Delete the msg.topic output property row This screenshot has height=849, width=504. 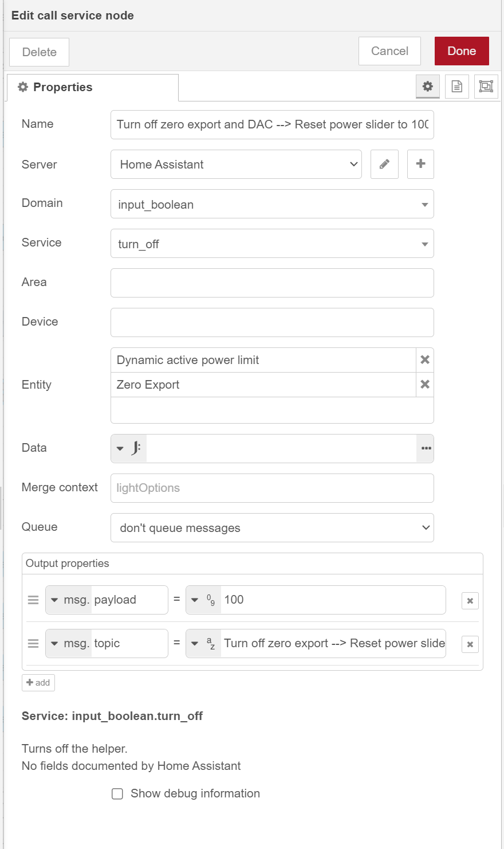[470, 644]
